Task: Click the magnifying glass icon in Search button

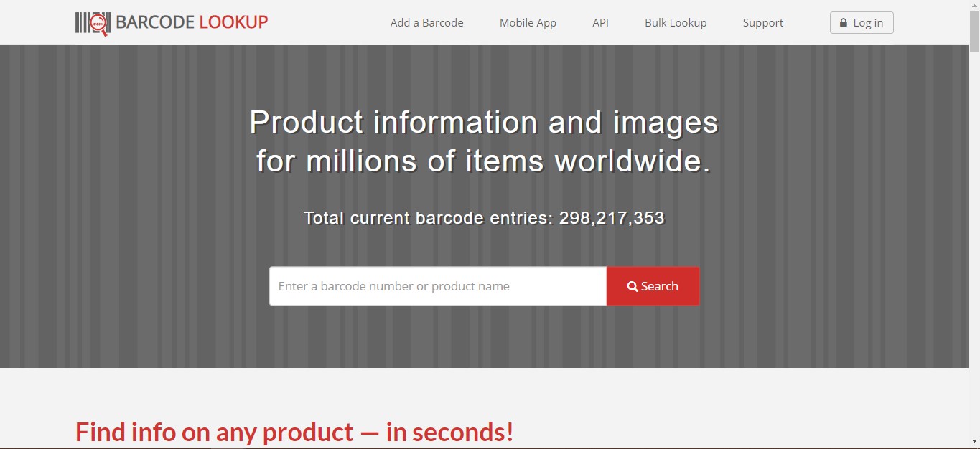Action: point(633,286)
